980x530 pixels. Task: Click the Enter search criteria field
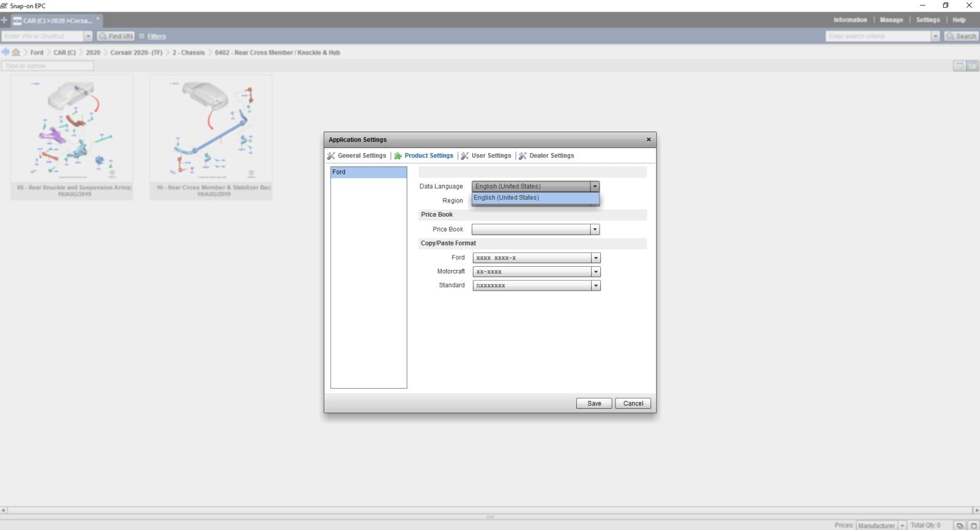878,36
